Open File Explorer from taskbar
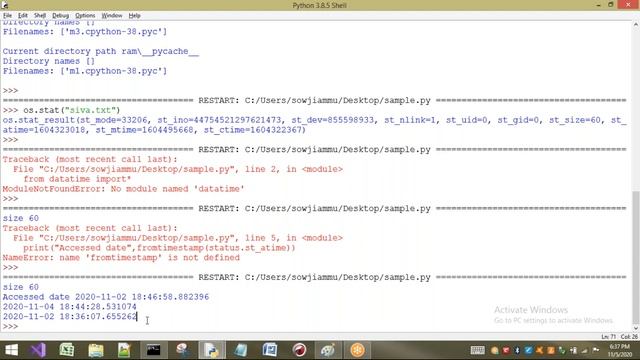The width and height of the screenshot is (640, 360). [96, 350]
